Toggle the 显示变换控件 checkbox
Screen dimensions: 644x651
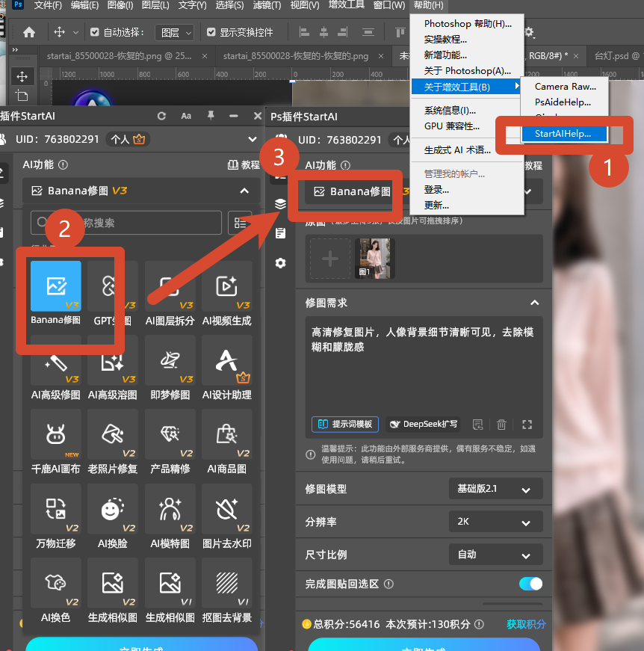click(211, 32)
